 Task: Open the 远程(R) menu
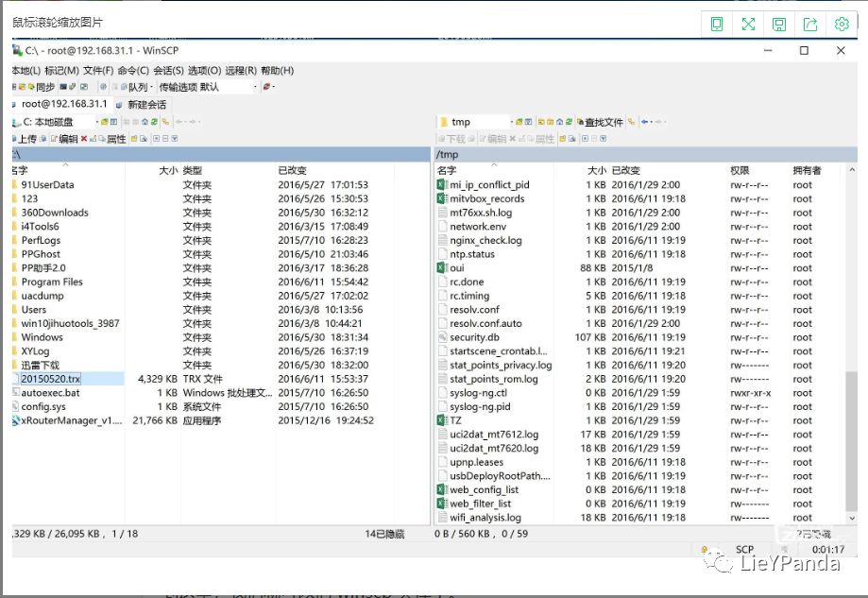pyautogui.click(x=241, y=70)
